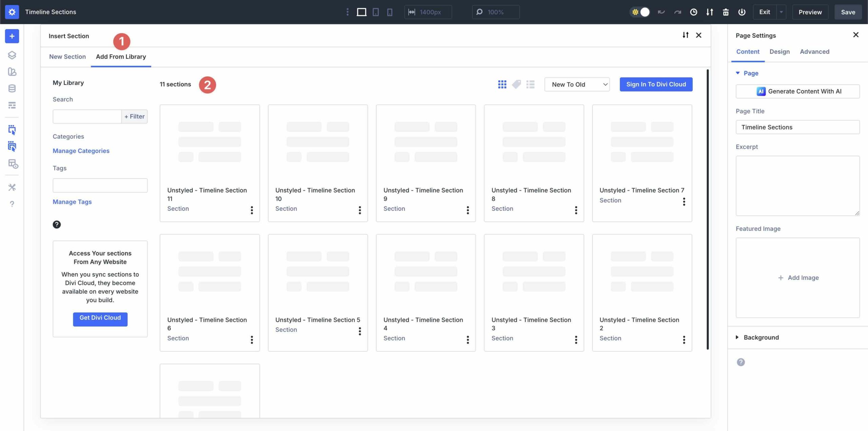Open options menu on Timeline Section 11 card

[x=252, y=210]
